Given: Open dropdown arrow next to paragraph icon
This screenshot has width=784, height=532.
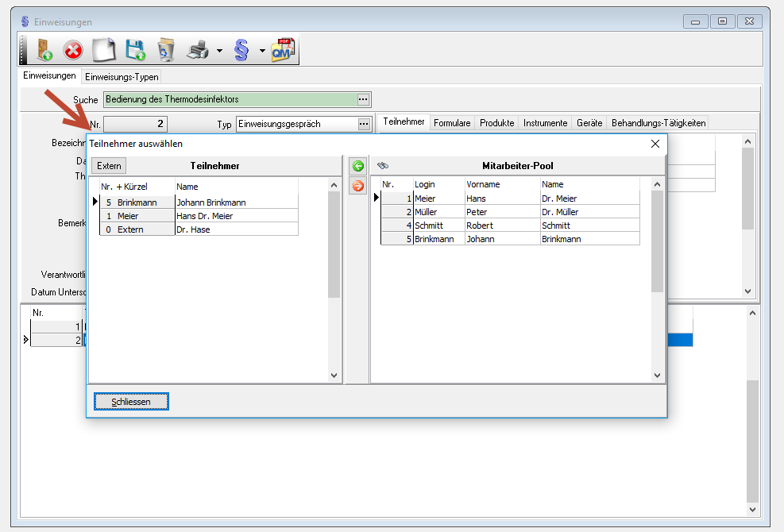Looking at the screenshot, I should (262, 52).
